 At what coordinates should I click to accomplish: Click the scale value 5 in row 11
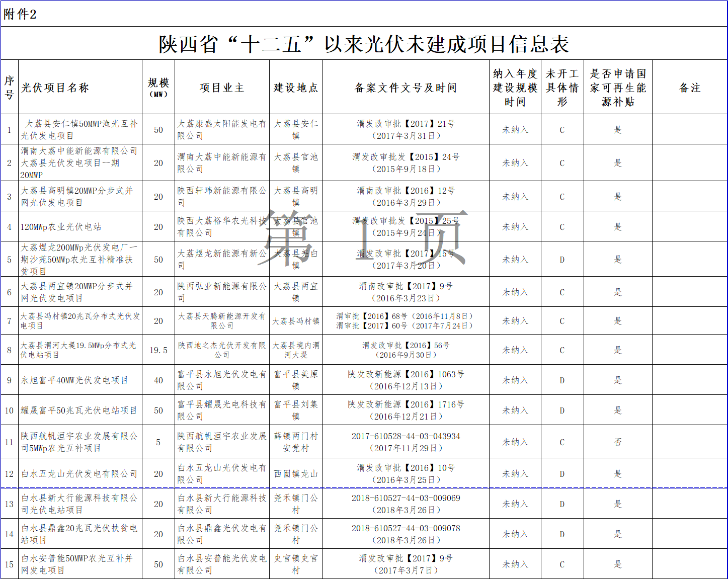pos(158,442)
